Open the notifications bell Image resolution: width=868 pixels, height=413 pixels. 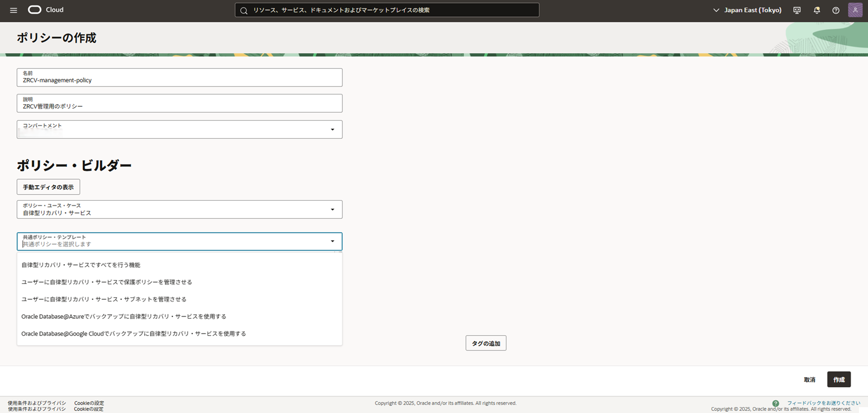(817, 10)
